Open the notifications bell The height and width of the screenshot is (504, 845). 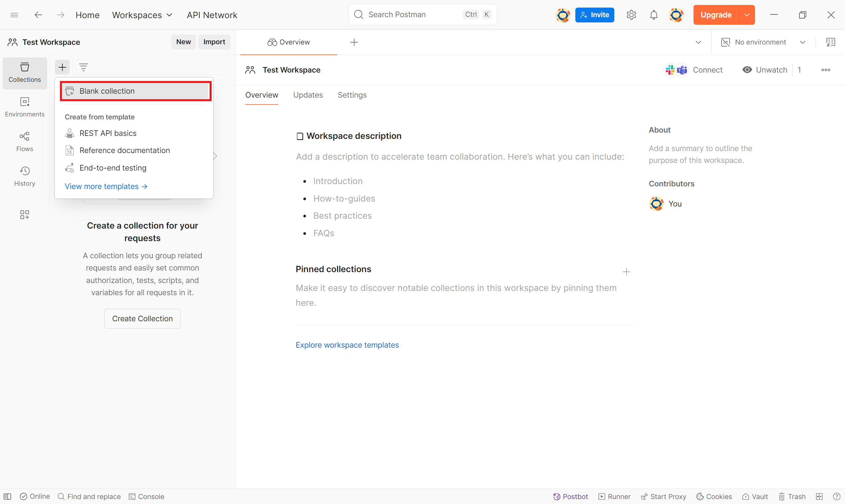(x=654, y=15)
